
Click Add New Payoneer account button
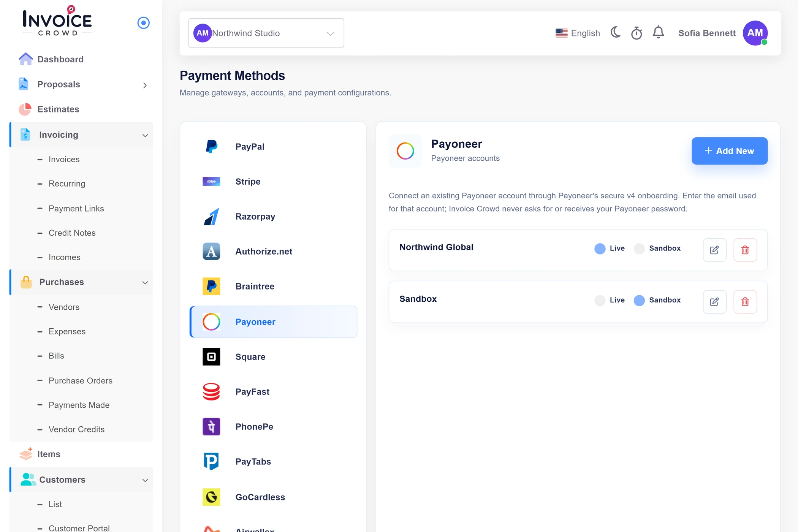point(729,151)
